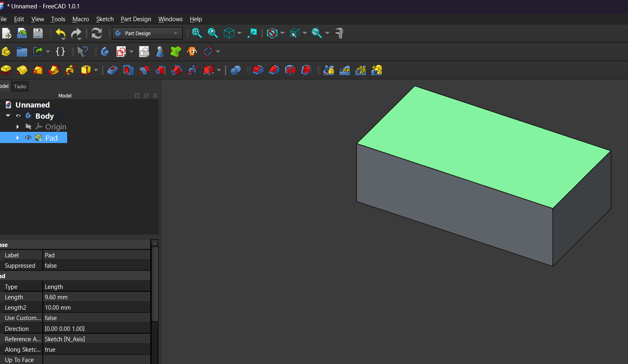Expand the Pad tree node

[x=18, y=138]
